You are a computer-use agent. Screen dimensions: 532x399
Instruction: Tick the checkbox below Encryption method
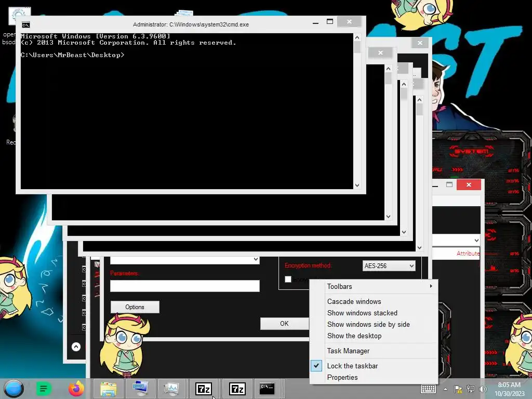[x=288, y=279]
